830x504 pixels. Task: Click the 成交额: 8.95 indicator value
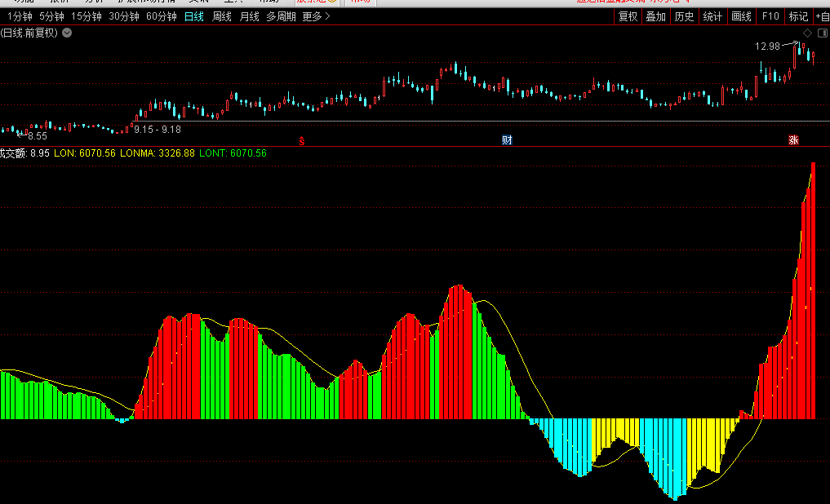click(24, 153)
